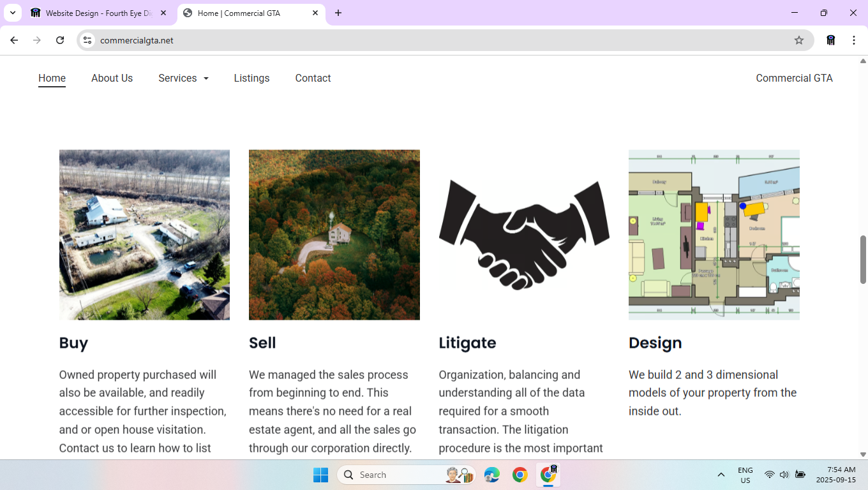The width and height of the screenshot is (868, 490).
Task: Open the Home nav link
Action: pos(52,78)
